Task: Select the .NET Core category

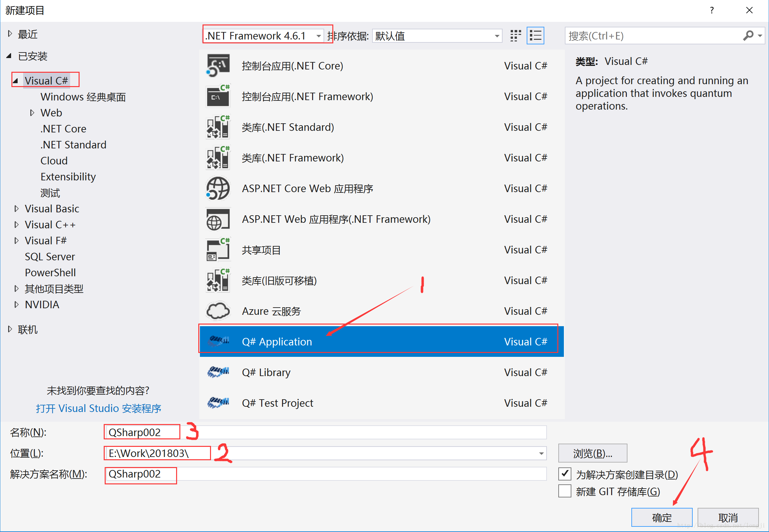Action: click(x=63, y=129)
